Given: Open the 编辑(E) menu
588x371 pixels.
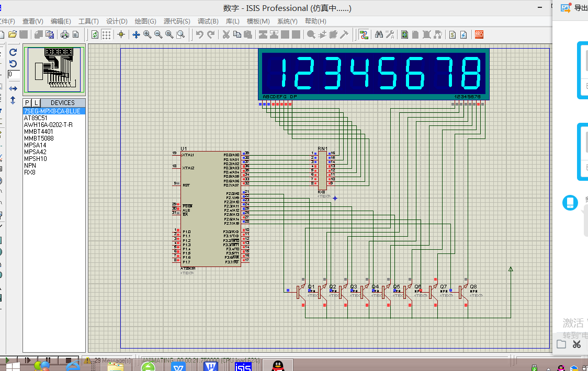Looking at the screenshot, I should pyautogui.click(x=61, y=21).
